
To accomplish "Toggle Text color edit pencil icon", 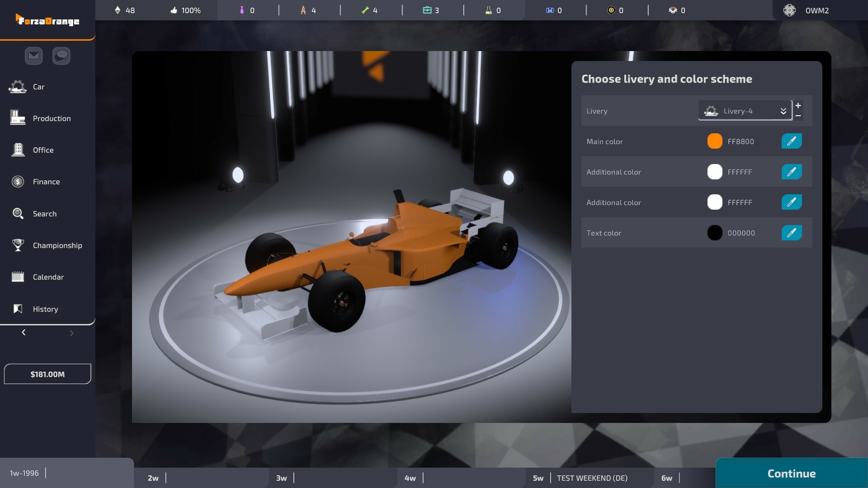I will pos(791,232).
